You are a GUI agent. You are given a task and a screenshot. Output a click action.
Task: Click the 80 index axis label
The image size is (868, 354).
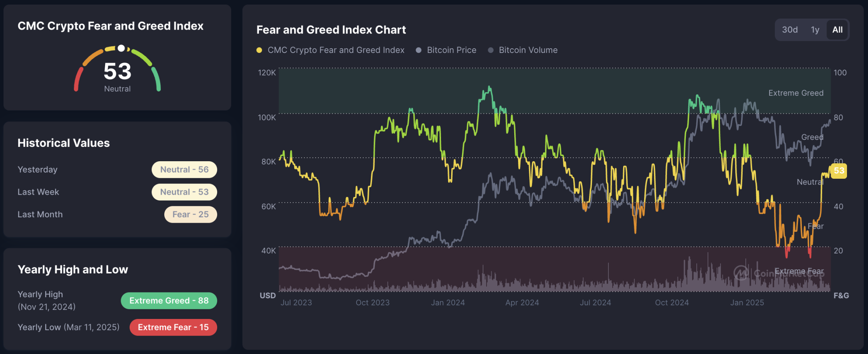(838, 118)
